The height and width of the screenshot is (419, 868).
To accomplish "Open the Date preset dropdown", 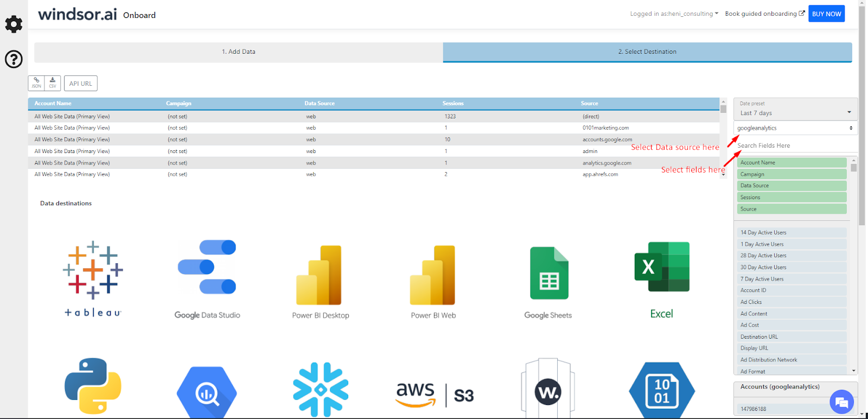I will coord(795,109).
